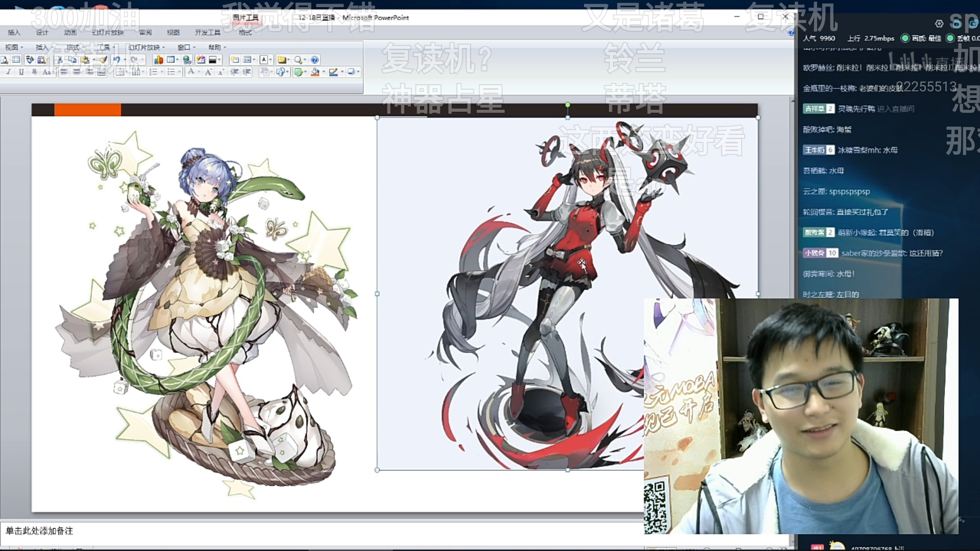Expand the 窗口 classic menu dropdown
Image resolution: width=980 pixels, height=551 pixels.
tap(187, 47)
